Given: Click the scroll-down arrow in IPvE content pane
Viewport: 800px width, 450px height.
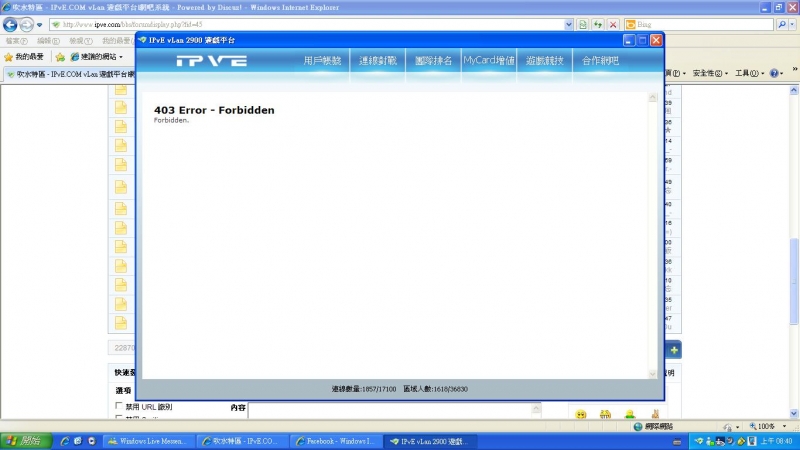Looking at the screenshot, I should pos(653,374).
